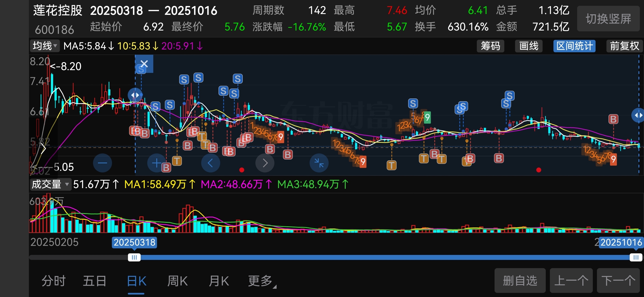Toggle the 画线 drawing mode
This screenshot has width=644, height=297.
coord(529,46)
